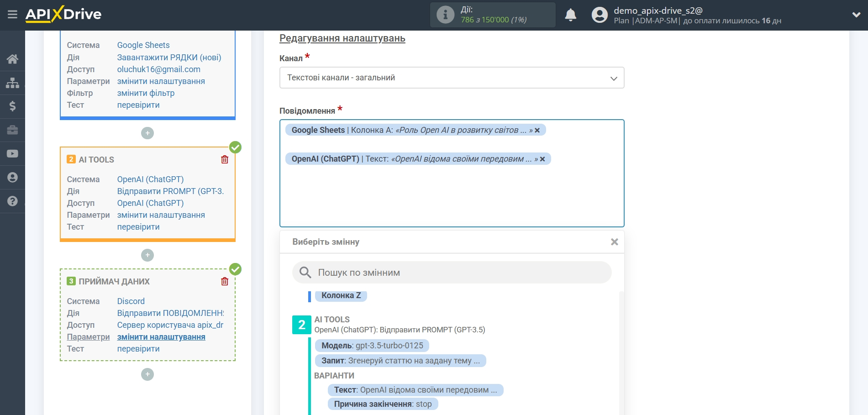Open the hamburger menu
868x415 pixels.
click(12, 15)
